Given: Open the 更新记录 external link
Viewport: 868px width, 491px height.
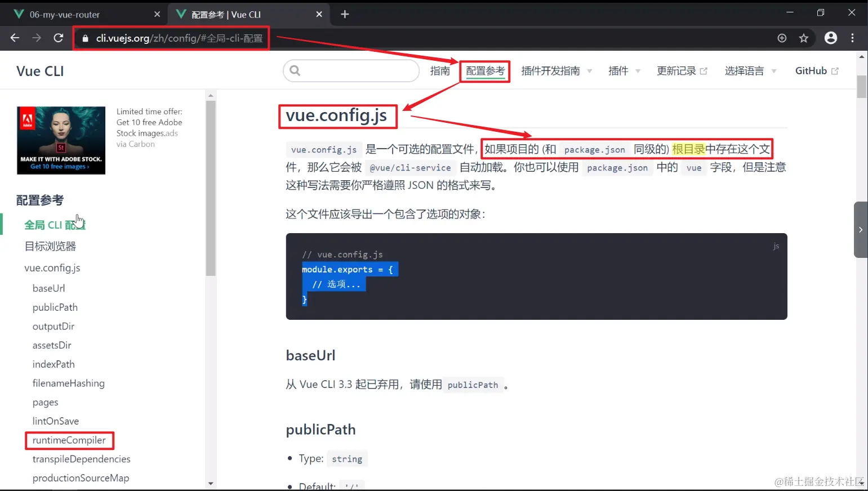Looking at the screenshot, I should pyautogui.click(x=682, y=71).
